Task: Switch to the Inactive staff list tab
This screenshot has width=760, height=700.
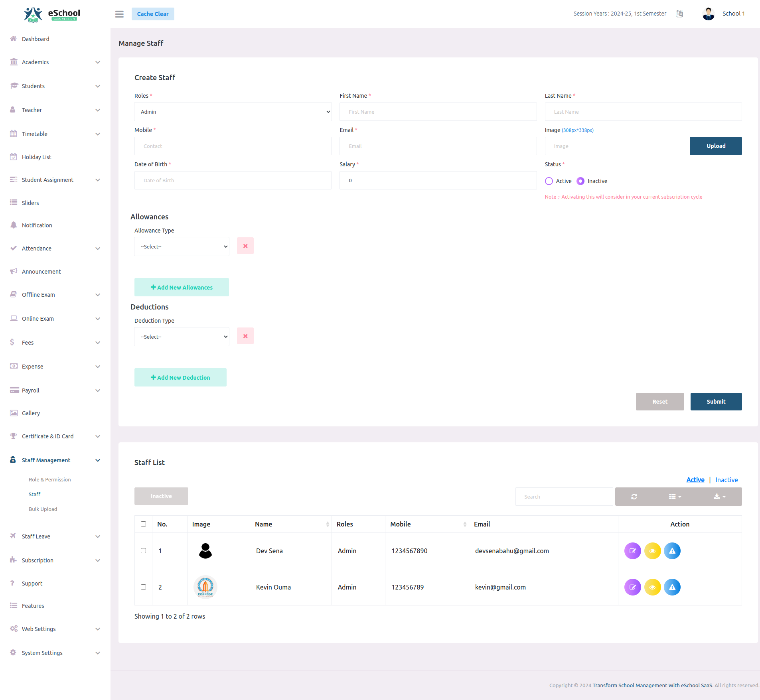Action: coord(726,480)
